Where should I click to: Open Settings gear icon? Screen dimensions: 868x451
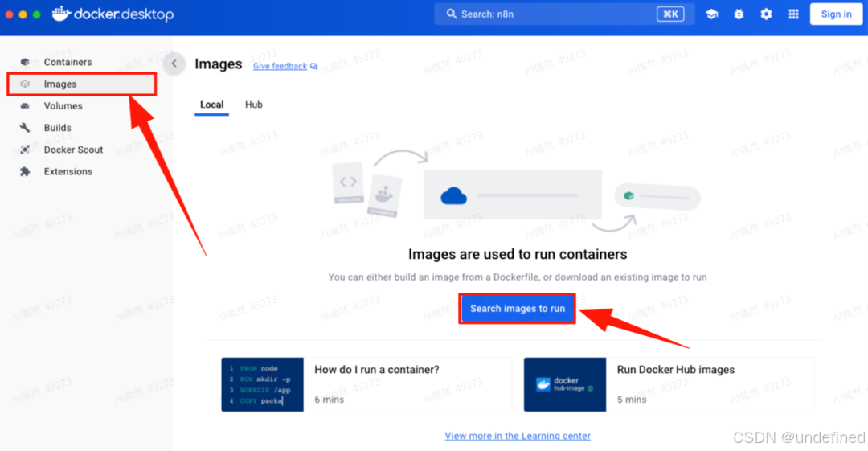tap(766, 14)
